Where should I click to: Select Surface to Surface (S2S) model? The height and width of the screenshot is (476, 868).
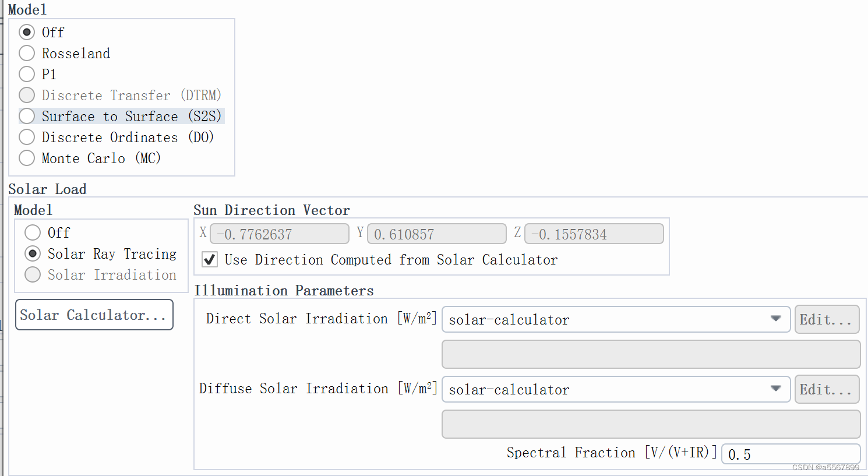26,116
